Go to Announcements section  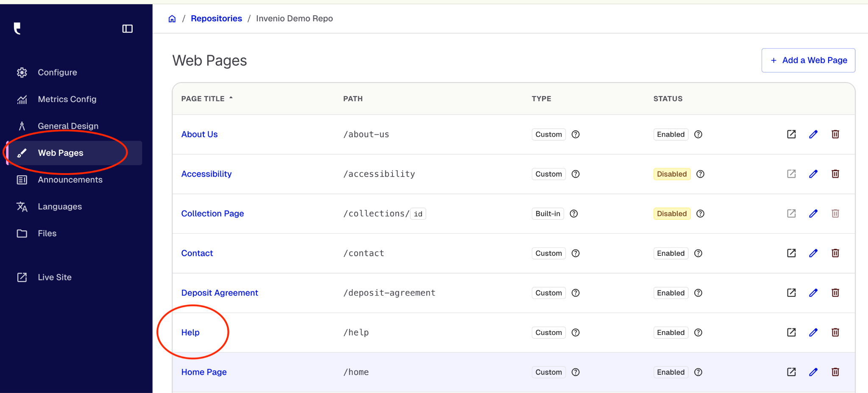[x=70, y=180]
